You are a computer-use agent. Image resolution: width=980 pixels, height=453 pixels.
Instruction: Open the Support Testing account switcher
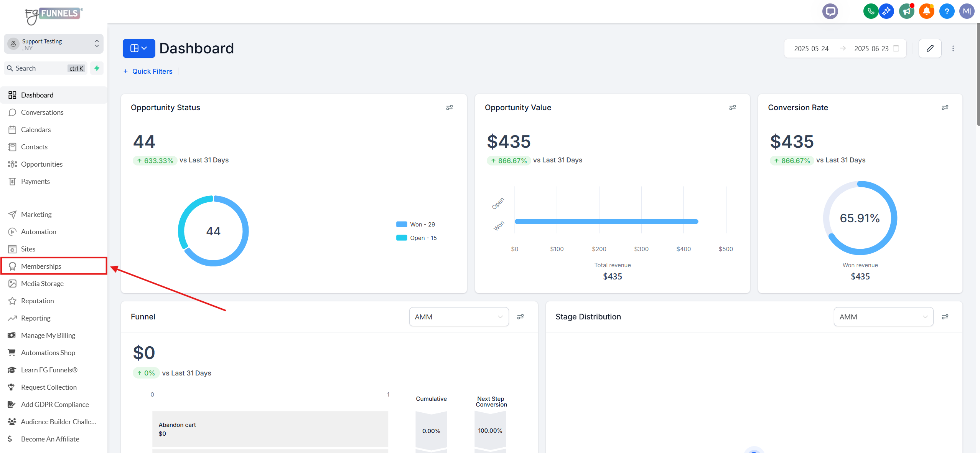click(54, 44)
